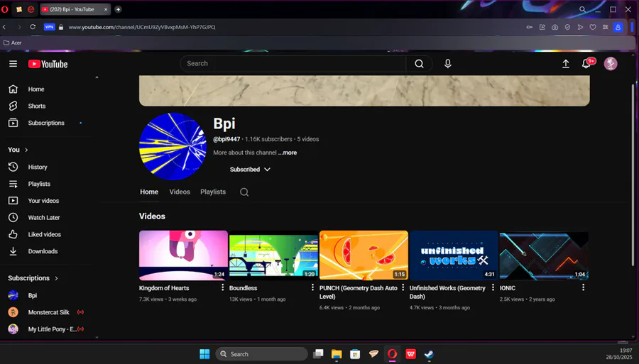Go back in browser history
The height and width of the screenshot is (364, 639).
click(x=4, y=27)
